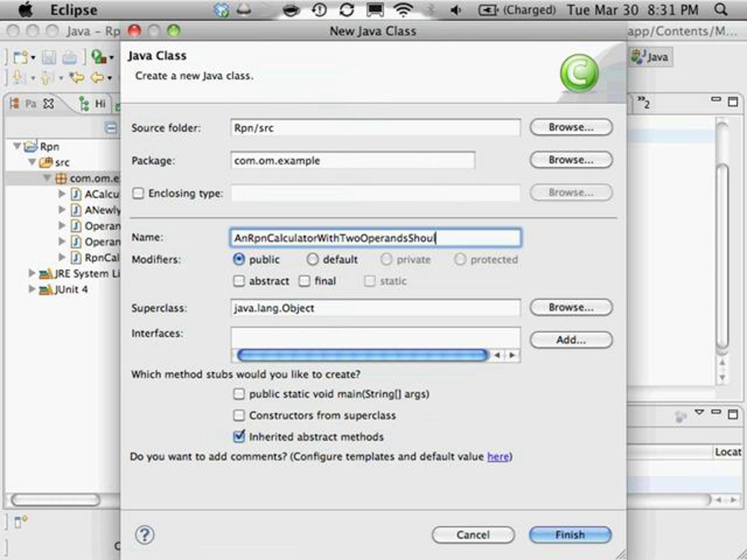747x560 pixels.
Task: Click Browse next to Package field
Action: (x=571, y=160)
